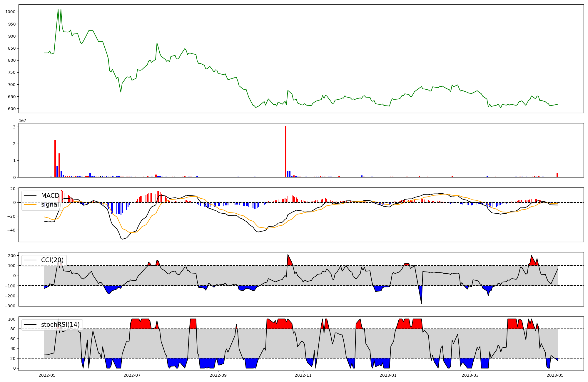Click the 80 stochRSI axis label
The width and height of the screenshot is (588, 382).
click(13, 329)
